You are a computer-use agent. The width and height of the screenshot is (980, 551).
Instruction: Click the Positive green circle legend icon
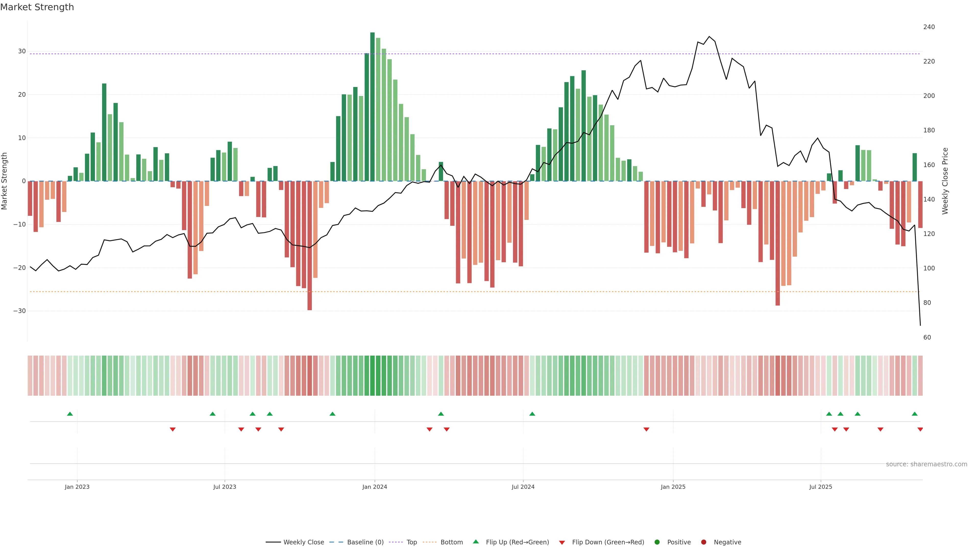[657, 542]
